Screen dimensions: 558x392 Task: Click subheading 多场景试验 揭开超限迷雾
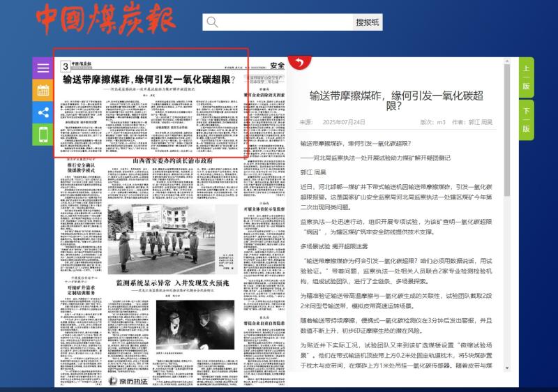pos(334,246)
